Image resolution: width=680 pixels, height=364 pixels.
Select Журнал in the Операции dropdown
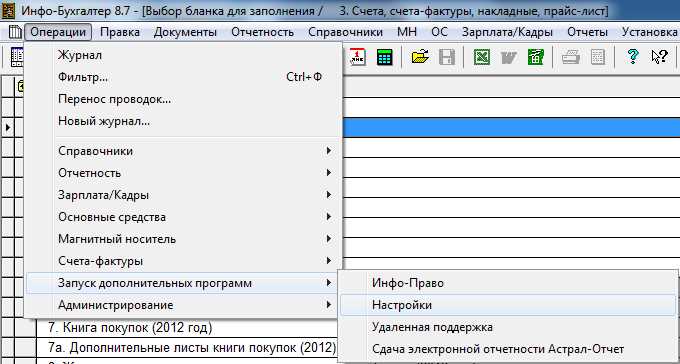pos(184,55)
